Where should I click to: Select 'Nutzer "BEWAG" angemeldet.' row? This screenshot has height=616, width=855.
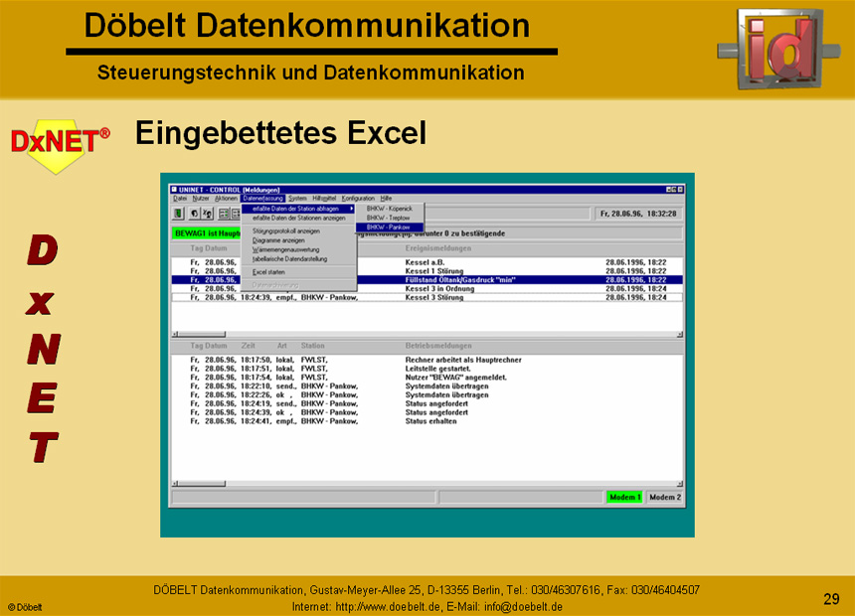click(427, 378)
